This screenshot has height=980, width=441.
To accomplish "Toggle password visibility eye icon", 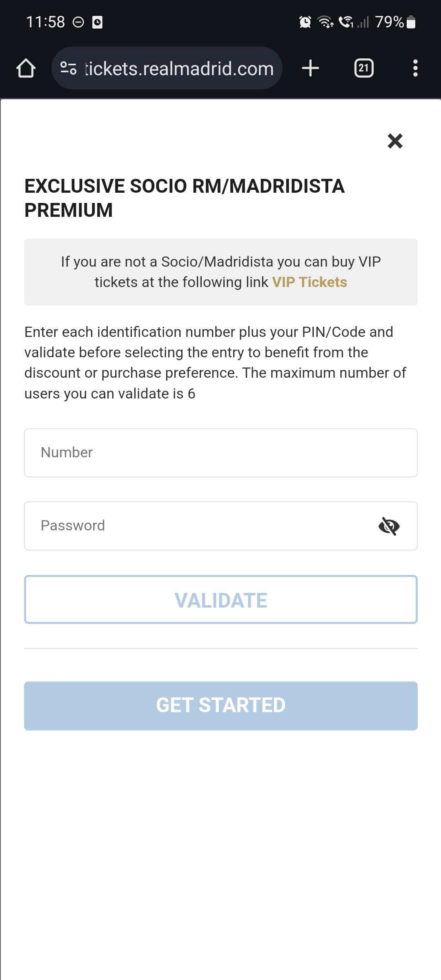I will click(x=389, y=526).
